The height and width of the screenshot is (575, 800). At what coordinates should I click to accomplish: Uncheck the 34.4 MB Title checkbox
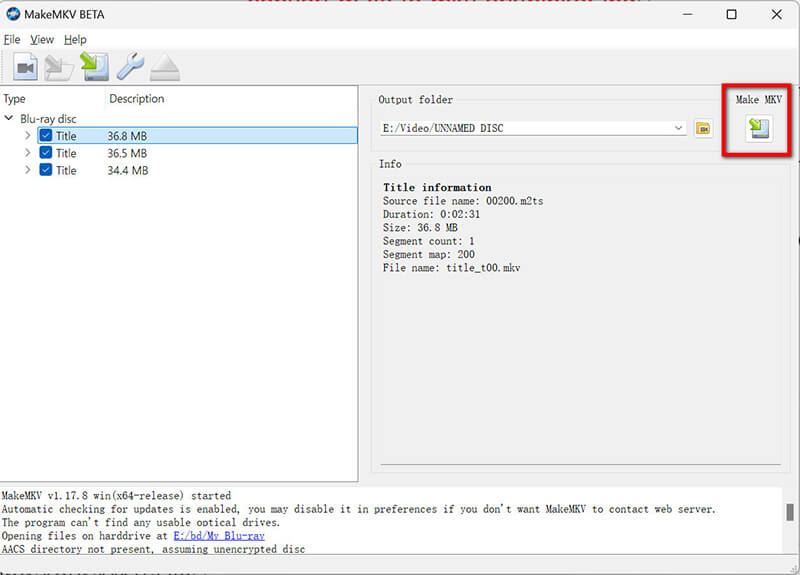pyautogui.click(x=46, y=170)
